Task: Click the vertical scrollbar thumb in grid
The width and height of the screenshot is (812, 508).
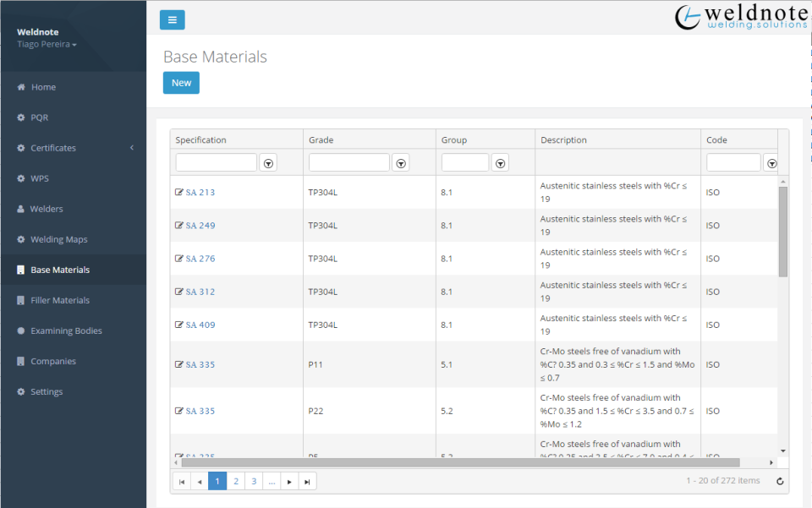Action: (783, 232)
